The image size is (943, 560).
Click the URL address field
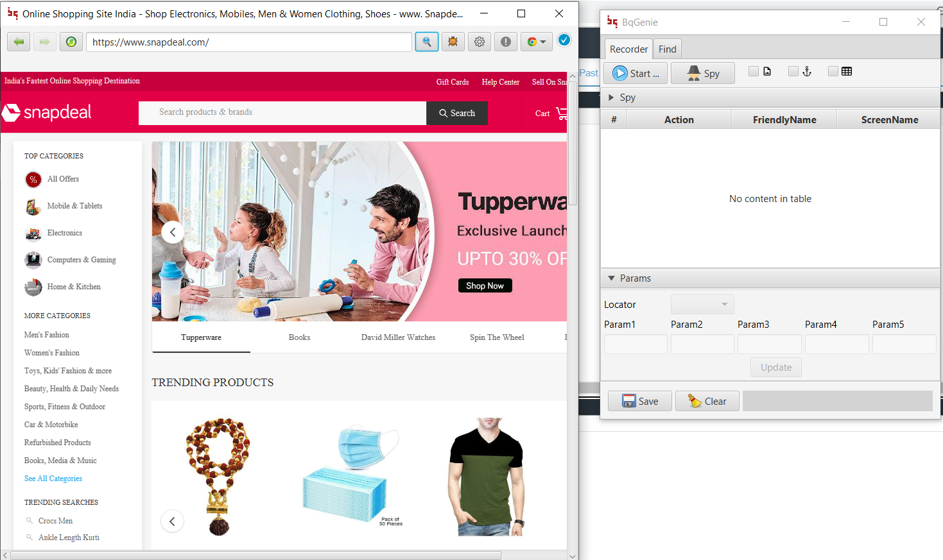click(249, 42)
